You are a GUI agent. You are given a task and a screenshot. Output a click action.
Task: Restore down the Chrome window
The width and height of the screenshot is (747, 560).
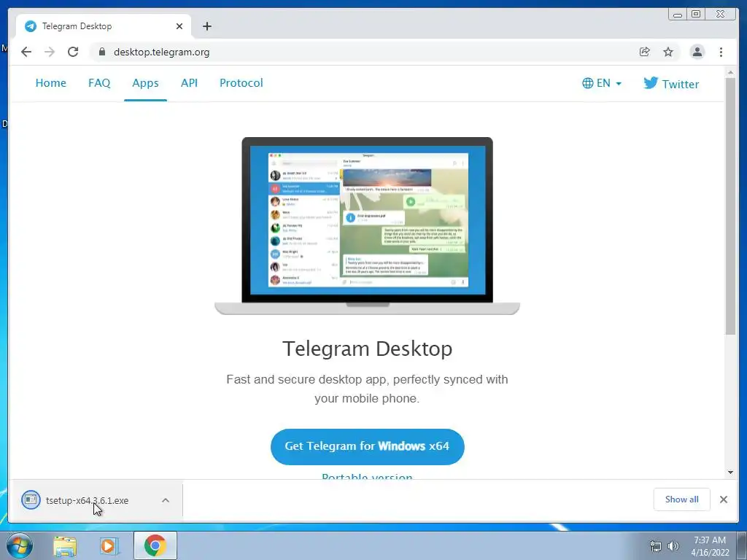point(696,15)
